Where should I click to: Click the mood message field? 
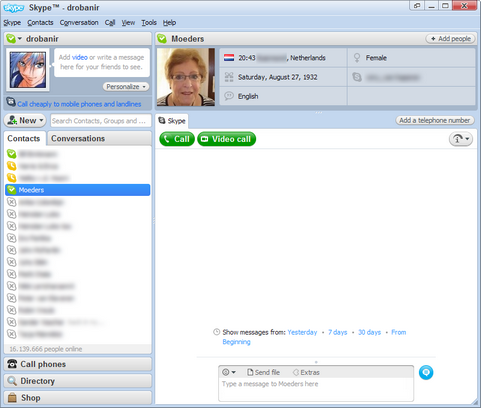point(102,62)
